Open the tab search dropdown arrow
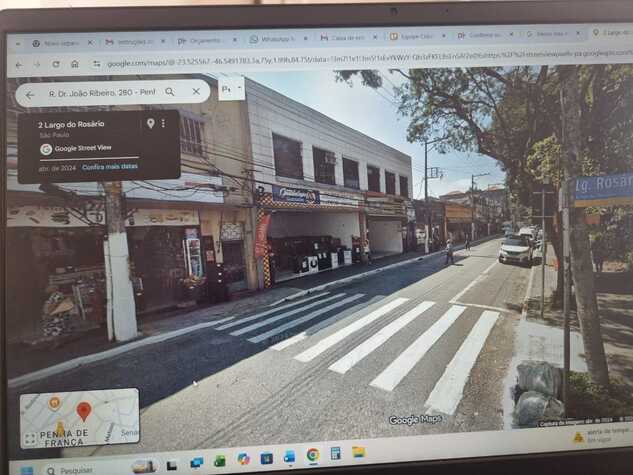Screen dimensions: 633x475 18,44
